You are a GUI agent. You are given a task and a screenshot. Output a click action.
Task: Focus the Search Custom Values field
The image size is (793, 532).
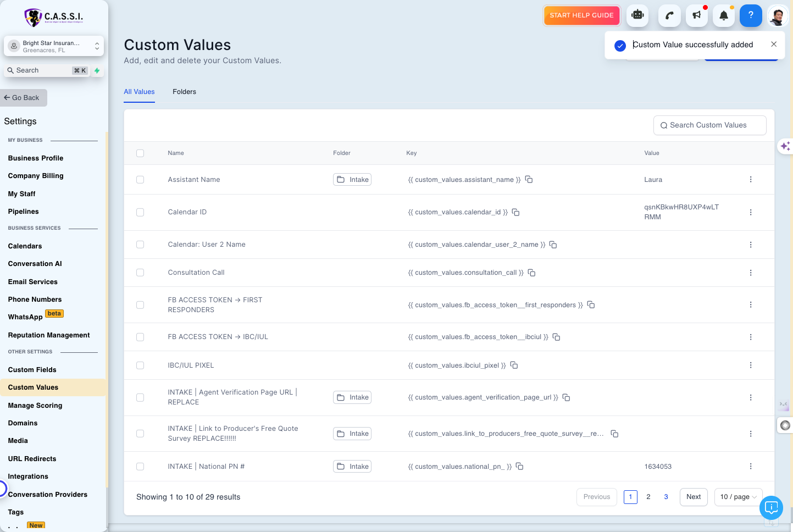click(x=709, y=125)
